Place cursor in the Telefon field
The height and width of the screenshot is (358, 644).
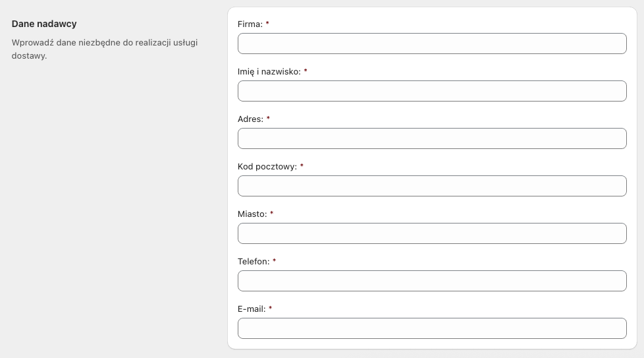pyautogui.click(x=432, y=281)
